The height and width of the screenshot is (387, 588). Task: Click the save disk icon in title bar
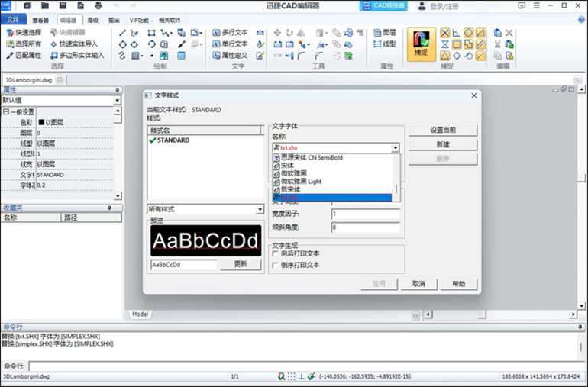point(63,5)
